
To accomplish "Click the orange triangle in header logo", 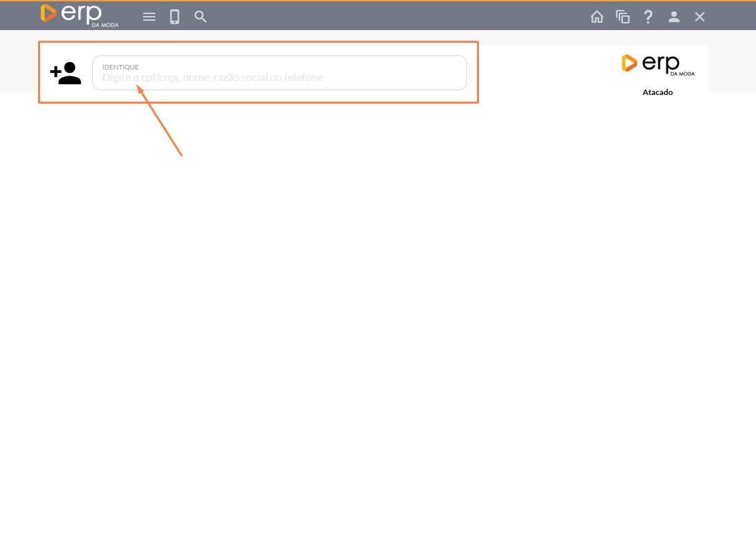I will 48,13.
